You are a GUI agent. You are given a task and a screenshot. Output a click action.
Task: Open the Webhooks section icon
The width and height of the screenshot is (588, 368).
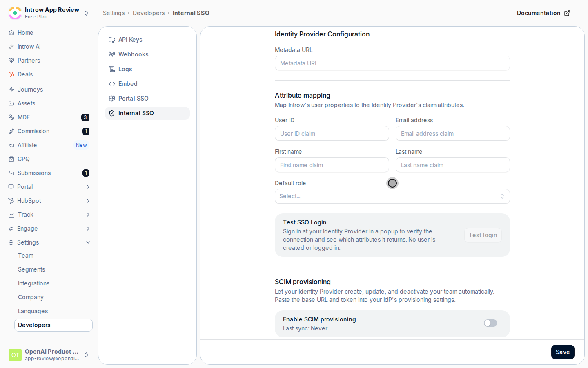(x=112, y=54)
